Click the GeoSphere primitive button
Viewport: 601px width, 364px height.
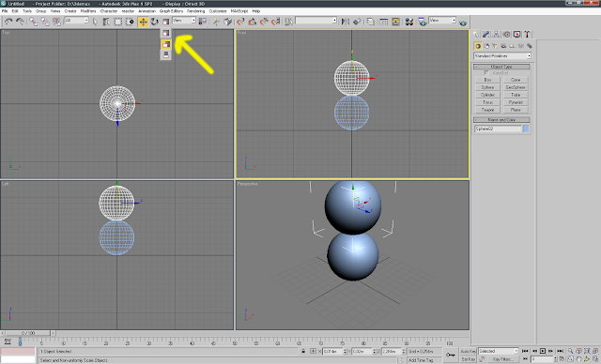click(x=516, y=87)
